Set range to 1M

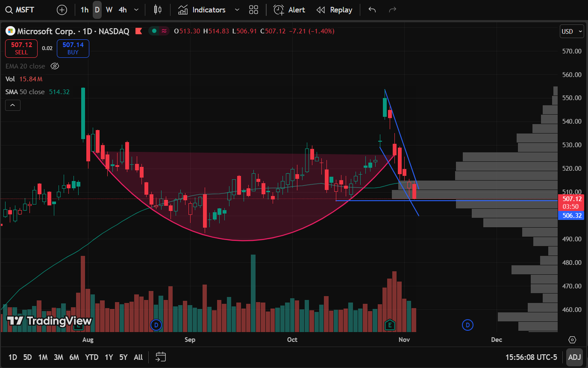[x=43, y=357]
